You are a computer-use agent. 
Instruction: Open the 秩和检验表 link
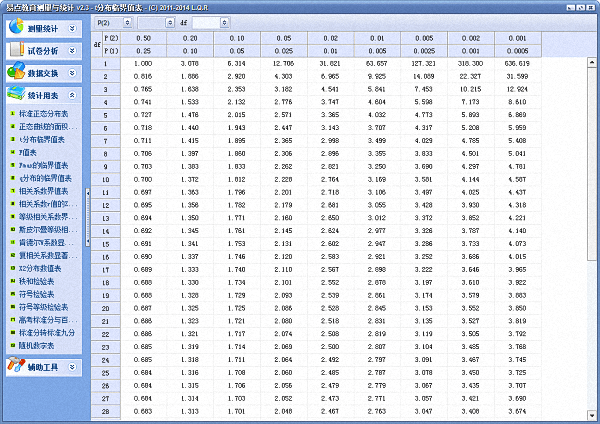click(x=42, y=281)
